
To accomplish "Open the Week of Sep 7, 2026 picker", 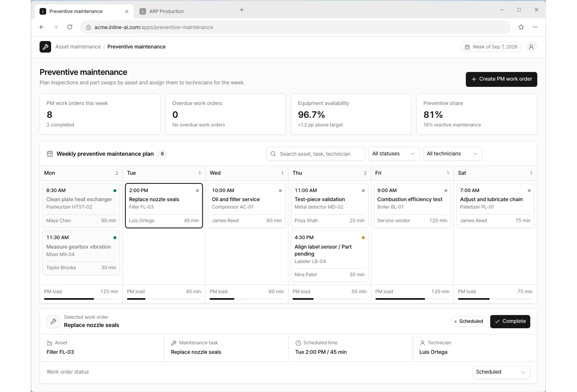I will point(491,47).
